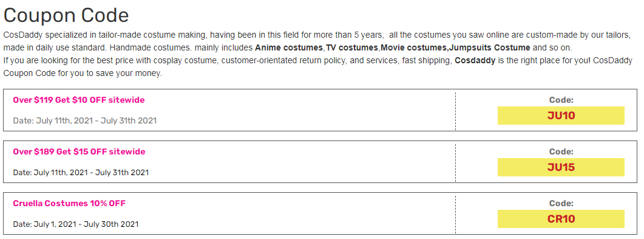The image size is (644, 239).
Task: Open the Over $189 Get $15 OFF offer
Action: tap(80, 152)
